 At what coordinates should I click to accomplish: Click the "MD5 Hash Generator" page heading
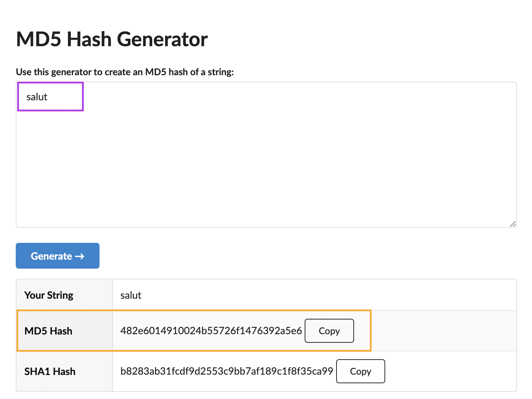112,39
